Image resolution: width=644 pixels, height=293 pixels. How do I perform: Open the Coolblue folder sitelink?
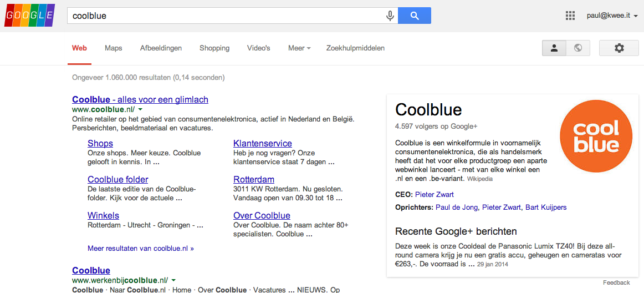(118, 179)
